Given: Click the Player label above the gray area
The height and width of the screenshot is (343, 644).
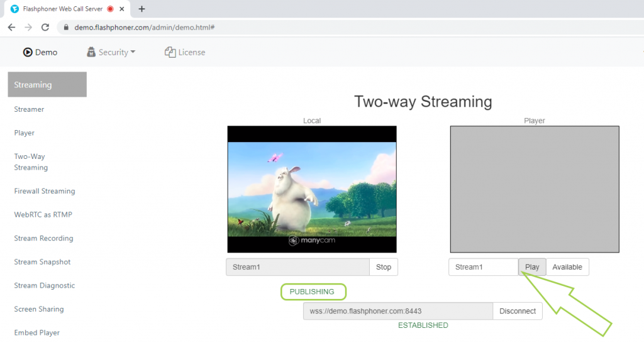Looking at the screenshot, I should point(535,121).
